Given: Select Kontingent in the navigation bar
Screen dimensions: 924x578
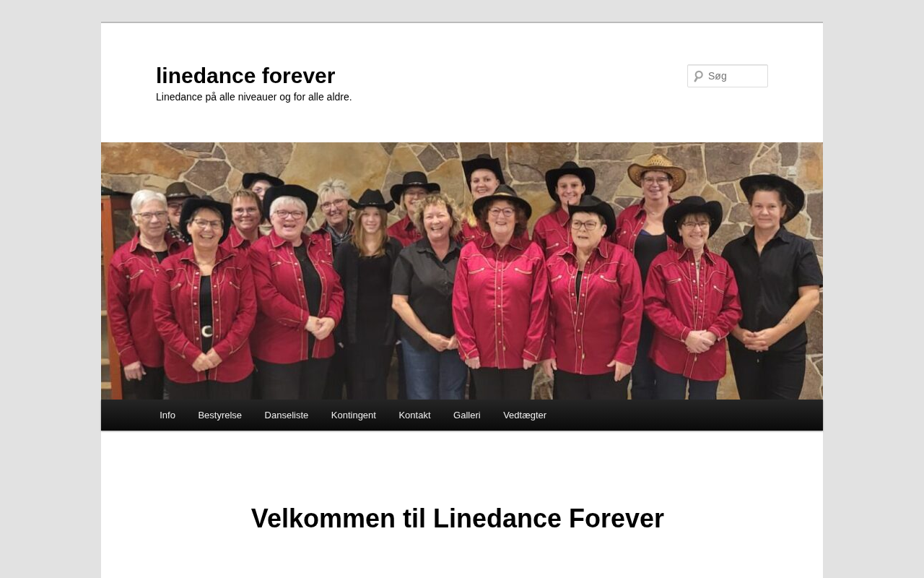Looking at the screenshot, I should tap(354, 415).
